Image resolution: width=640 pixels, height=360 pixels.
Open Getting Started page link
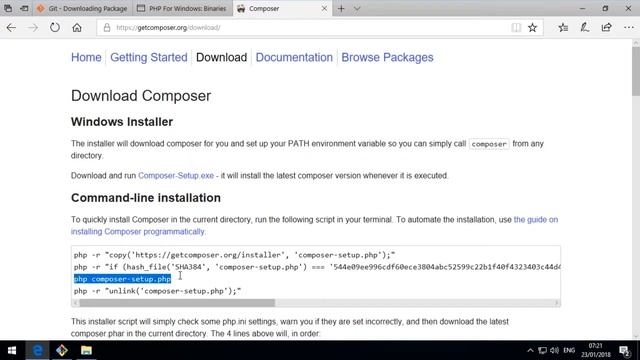149,58
